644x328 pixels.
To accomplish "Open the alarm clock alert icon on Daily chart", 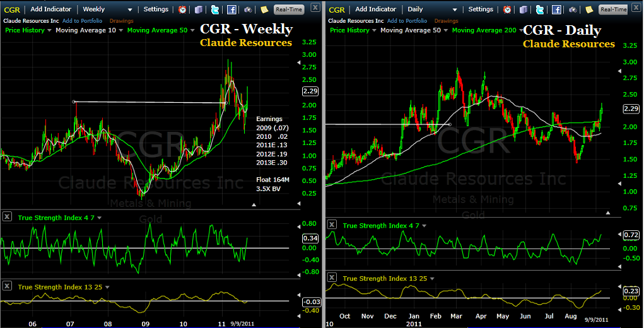I will 508,9.
